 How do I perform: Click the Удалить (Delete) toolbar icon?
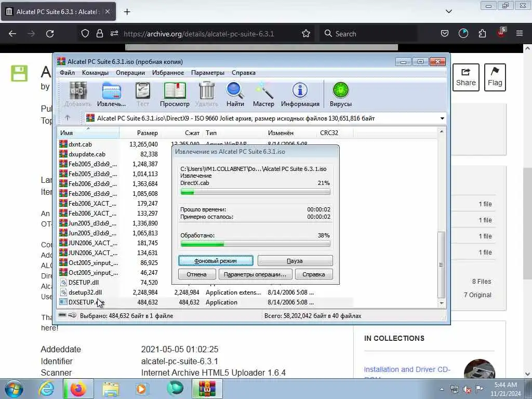pos(207,95)
